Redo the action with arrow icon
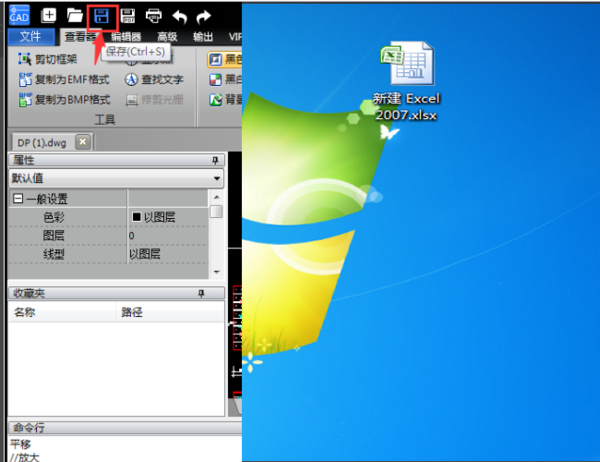The width and height of the screenshot is (600, 462). (203, 16)
